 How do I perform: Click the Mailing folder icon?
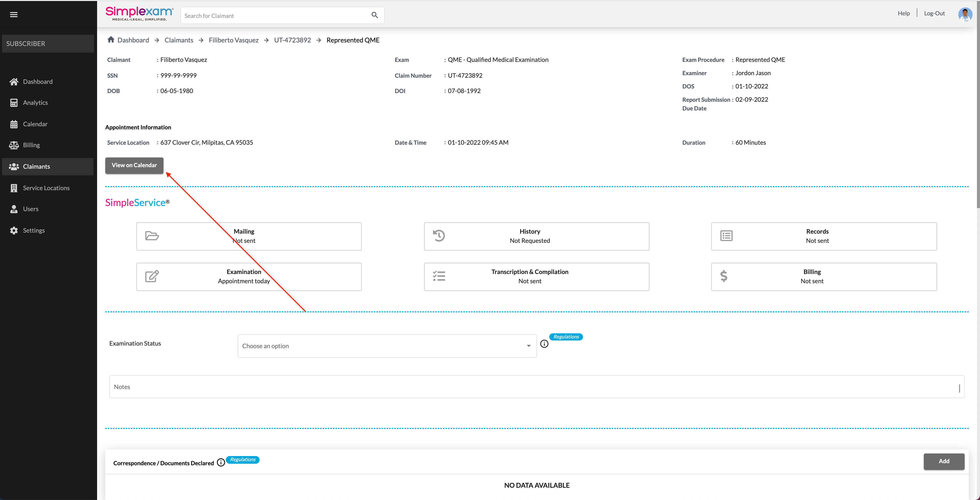tap(152, 236)
